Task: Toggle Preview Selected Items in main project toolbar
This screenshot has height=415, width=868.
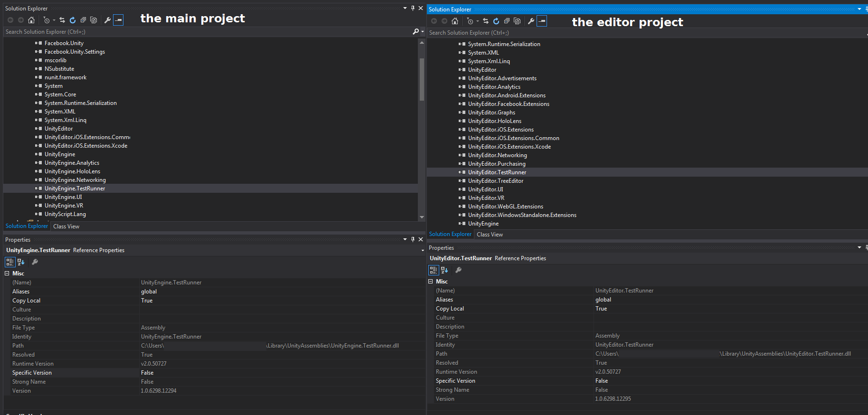Action: (x=118, y=20)
